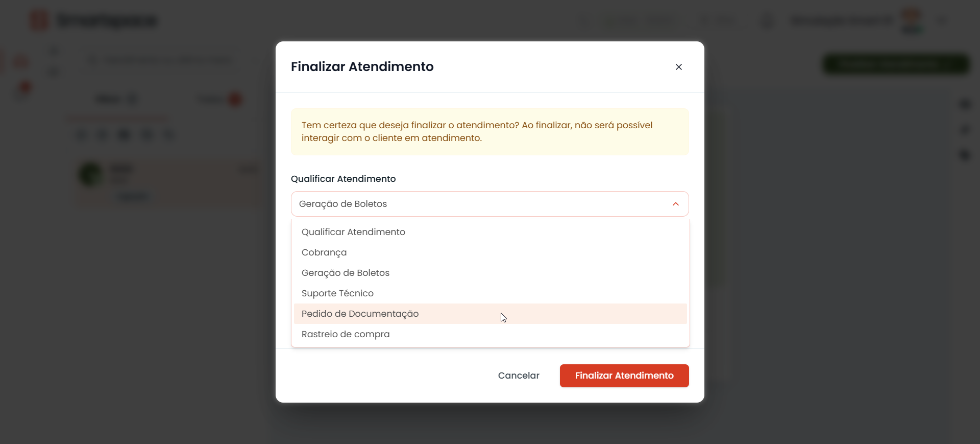The width and height of the screenshot is (980, 444).
Task: Close the Finalizar Atendimento dialog
Action: click(678, 67)
